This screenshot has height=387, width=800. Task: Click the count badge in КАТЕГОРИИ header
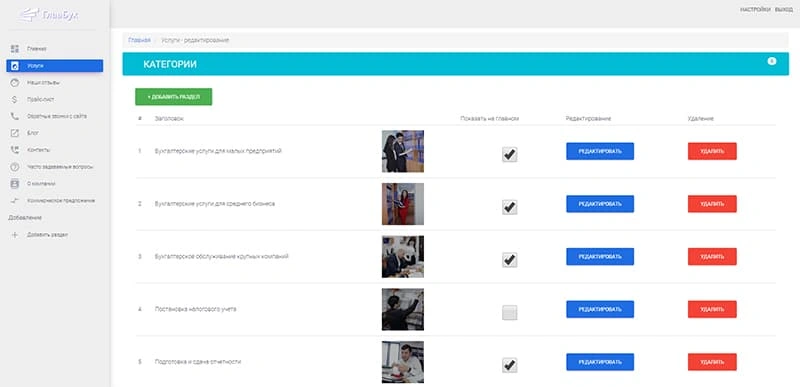coord(771,61)
